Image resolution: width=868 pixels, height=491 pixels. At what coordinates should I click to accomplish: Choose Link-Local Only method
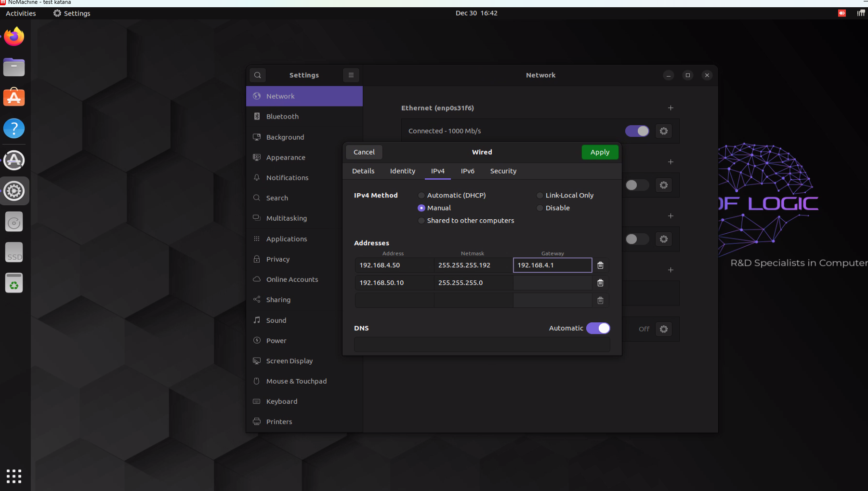click(540, 196)
